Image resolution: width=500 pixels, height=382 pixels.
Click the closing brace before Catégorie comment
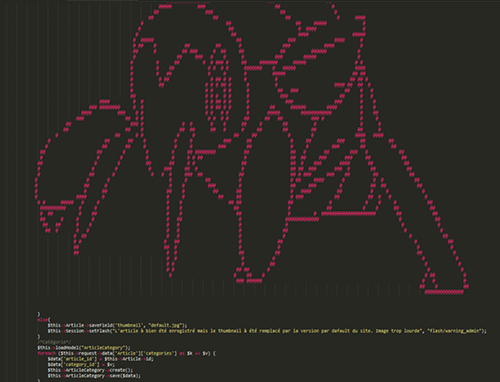click(x=38, y=337)
